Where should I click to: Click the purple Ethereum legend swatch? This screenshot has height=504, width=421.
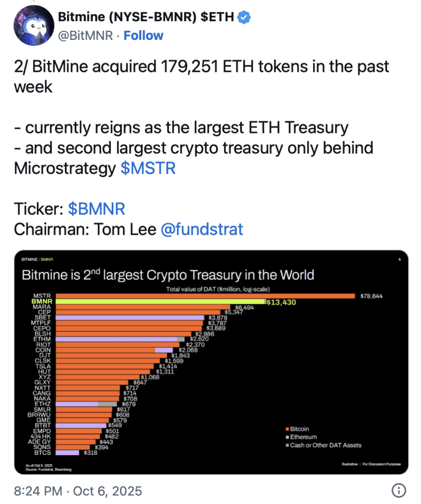pyautogui.click(x=286, y=437)
